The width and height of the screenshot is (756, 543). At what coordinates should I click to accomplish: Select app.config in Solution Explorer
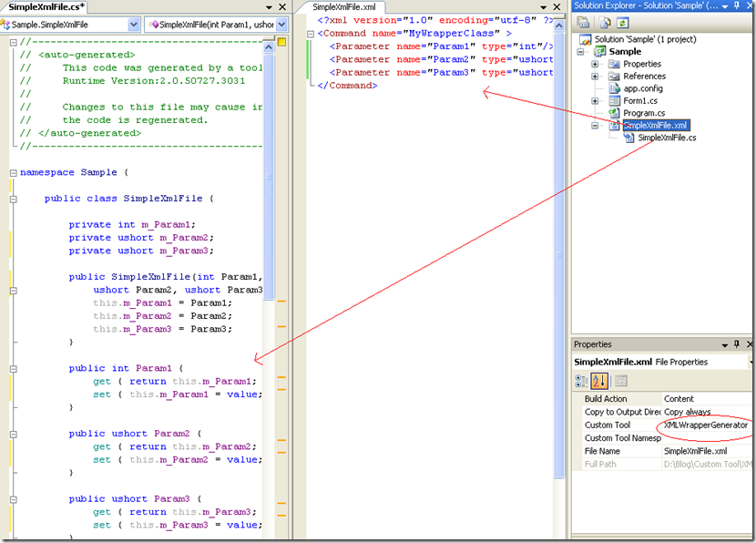[643, 88]
